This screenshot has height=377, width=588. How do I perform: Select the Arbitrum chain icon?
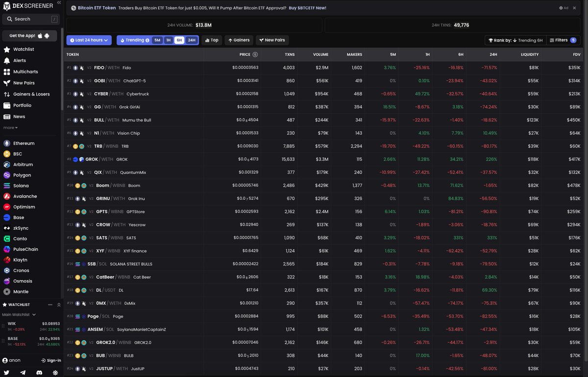coord(7,165)
